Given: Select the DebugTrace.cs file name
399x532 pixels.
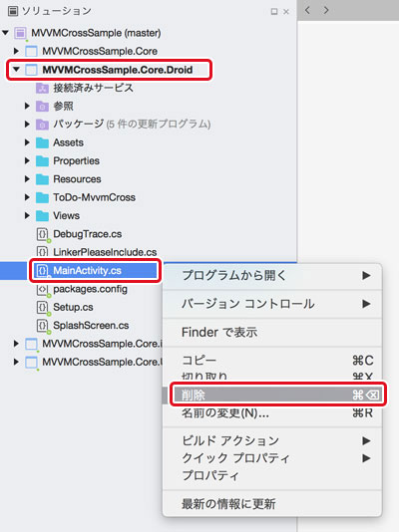Looking at the screenshot, I should [x=87, y=234].
